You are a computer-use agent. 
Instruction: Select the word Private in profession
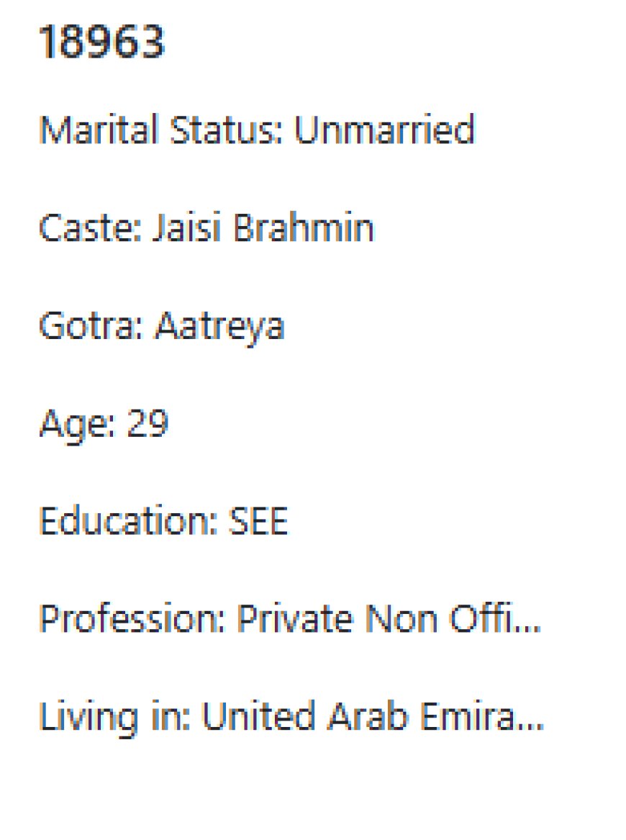295,619
